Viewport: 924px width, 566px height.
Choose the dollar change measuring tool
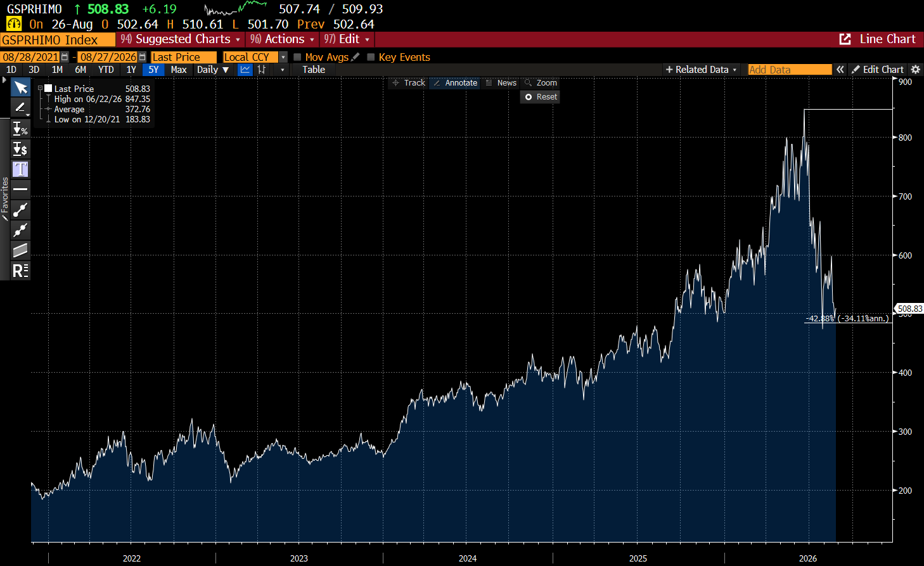[x=20, y=149]
